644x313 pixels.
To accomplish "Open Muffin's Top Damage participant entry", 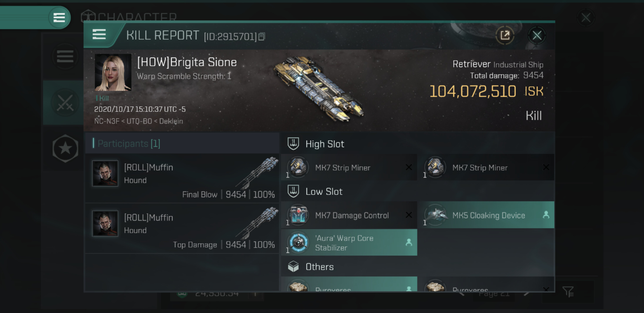I will click(x=182, y=228).
